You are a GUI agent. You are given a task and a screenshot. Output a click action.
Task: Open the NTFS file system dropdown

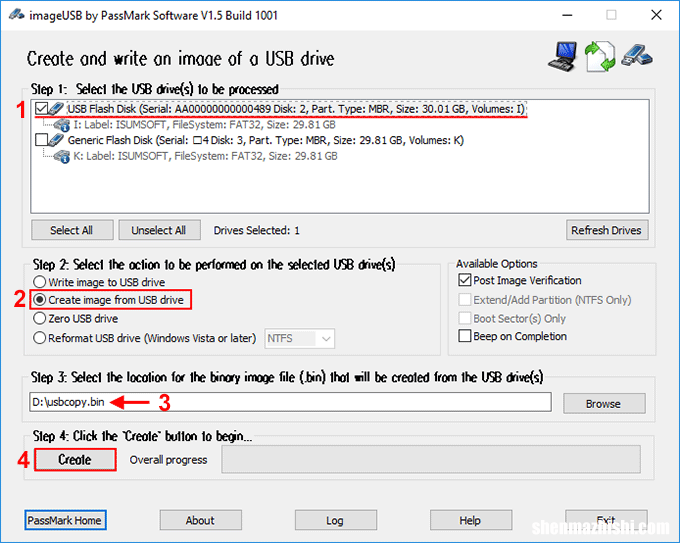[x=300, y=338]
